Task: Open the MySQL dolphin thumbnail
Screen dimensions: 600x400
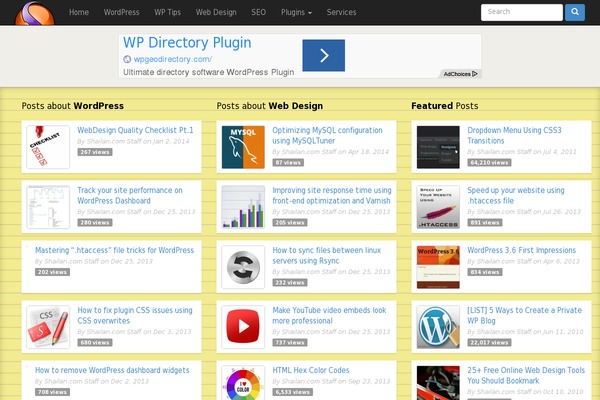Action: pos(243,147)
